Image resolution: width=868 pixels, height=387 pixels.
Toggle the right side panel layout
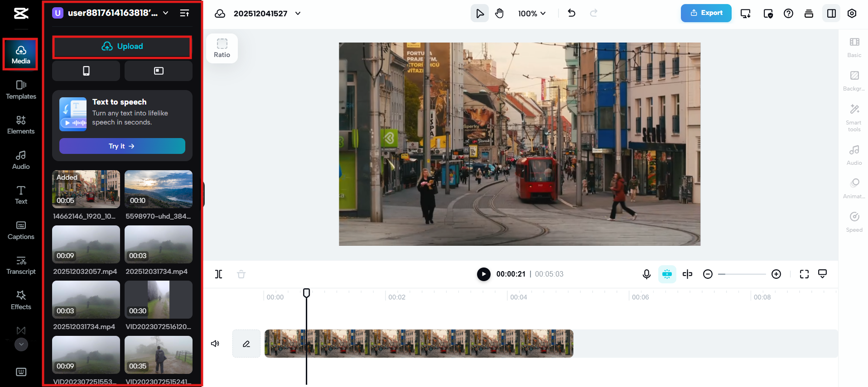pos(831,14)
